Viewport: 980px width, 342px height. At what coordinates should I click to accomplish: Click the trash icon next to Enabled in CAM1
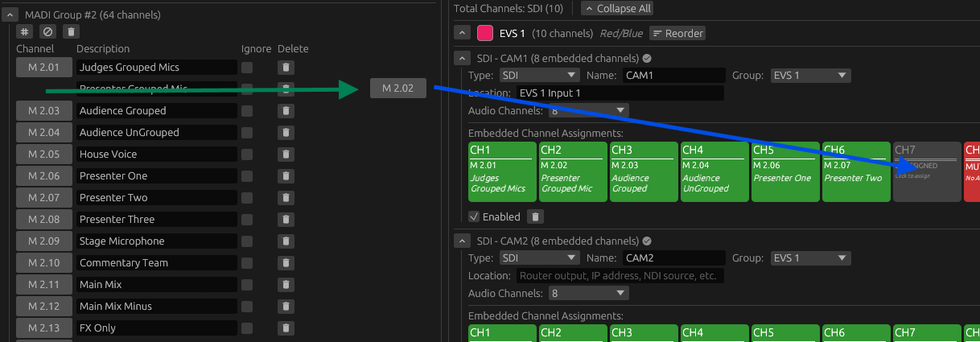pos(536,216)
